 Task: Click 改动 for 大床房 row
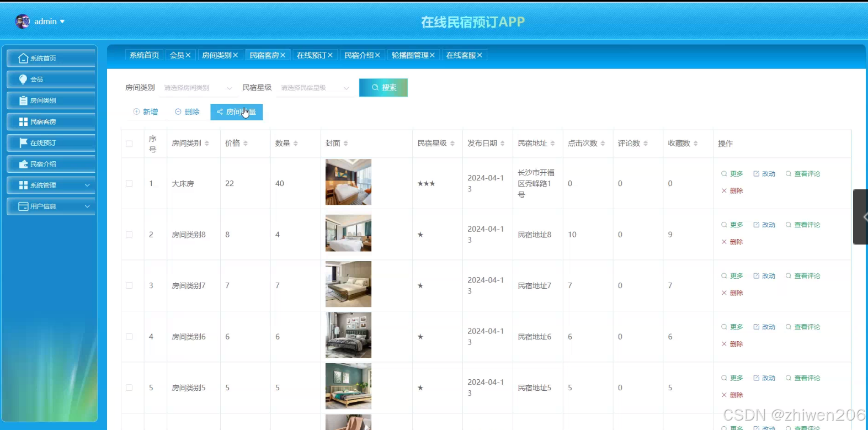pos(764,174)
